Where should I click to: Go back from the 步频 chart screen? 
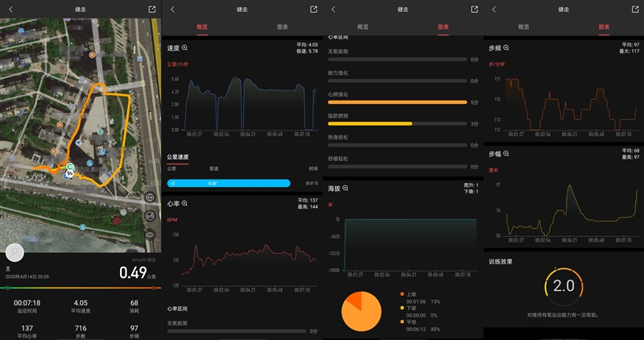pos(494,9)
